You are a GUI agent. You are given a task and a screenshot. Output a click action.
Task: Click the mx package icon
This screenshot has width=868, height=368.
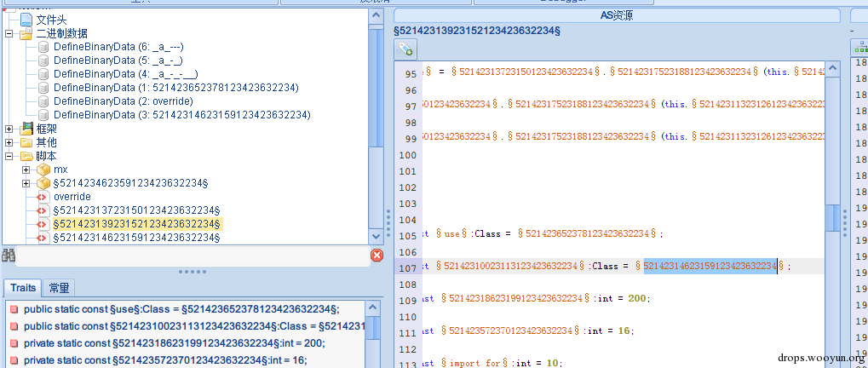43,170
